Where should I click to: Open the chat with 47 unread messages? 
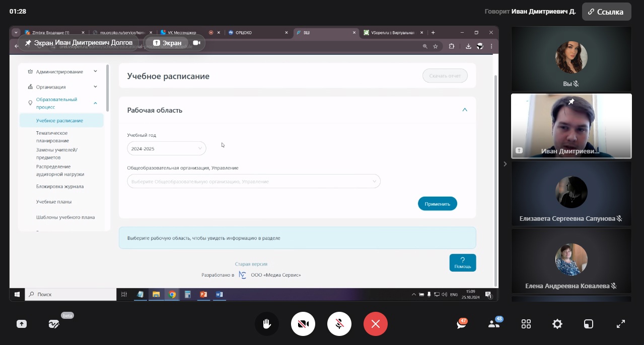point(461,324)
